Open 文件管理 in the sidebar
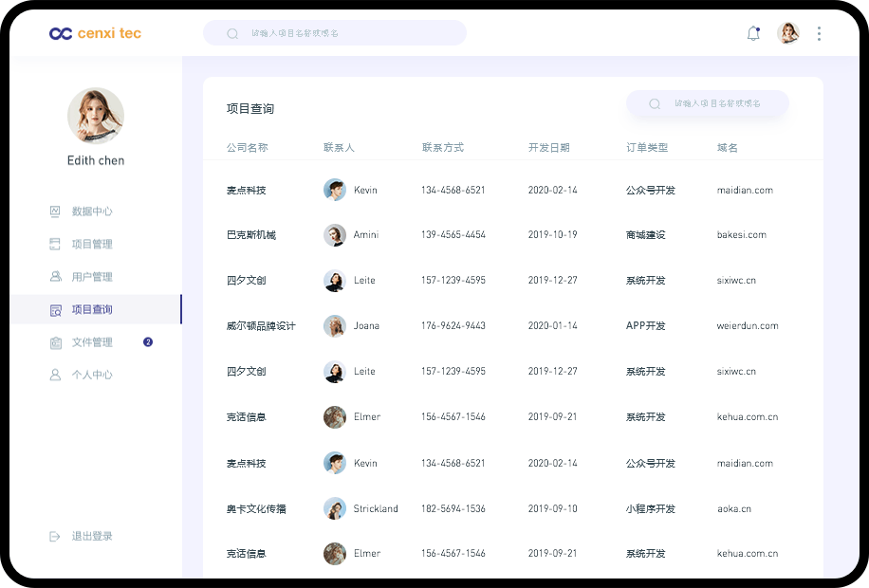 [x=92, y=342]
